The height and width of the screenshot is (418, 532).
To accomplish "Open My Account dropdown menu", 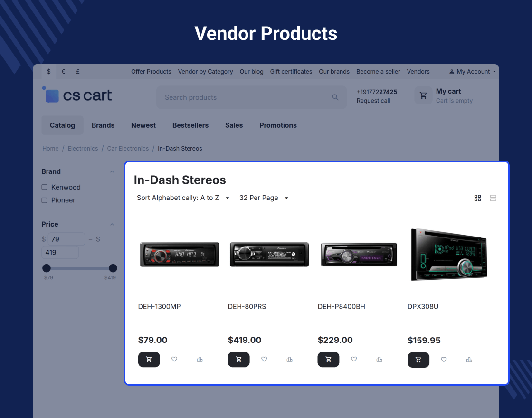I will click(x=473, y=72).
